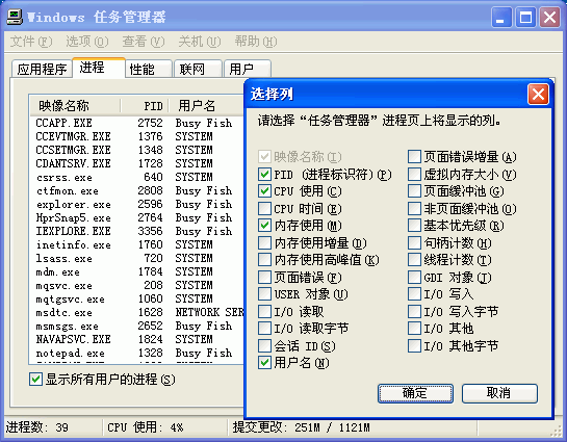Select the notepad.exe process row
567x442 pixels.
137,353
